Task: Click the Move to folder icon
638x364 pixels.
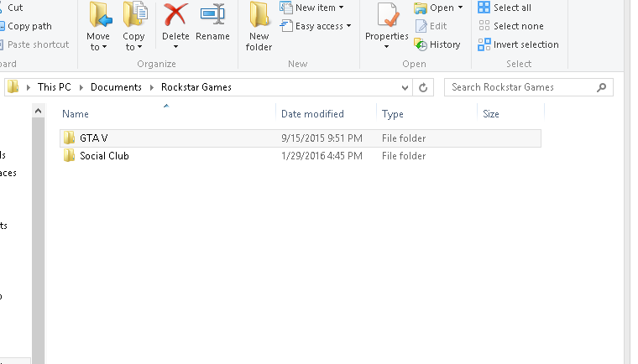Action: click(101, 15)
